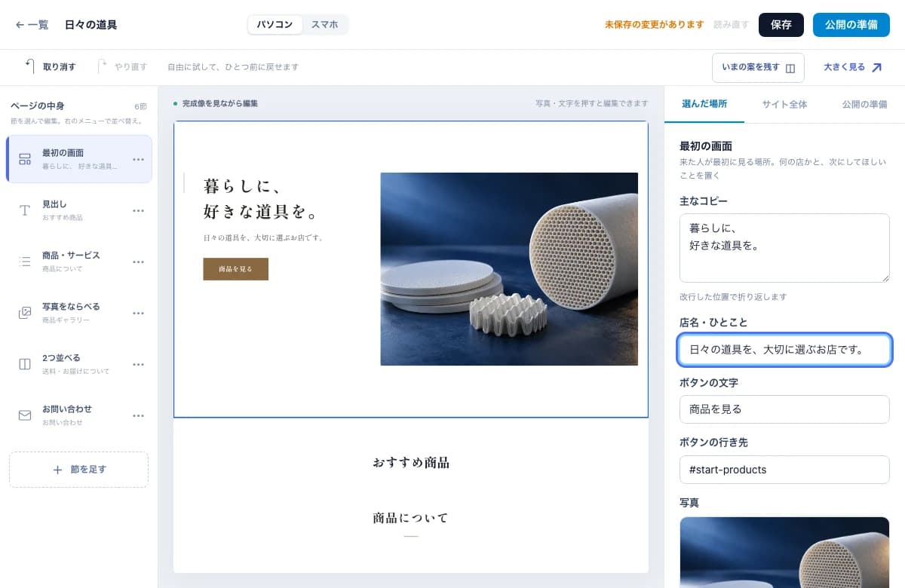Click the 読み直す reload link
The width and height of the screenshot is (905, 588).
click(x=731, y=25)
